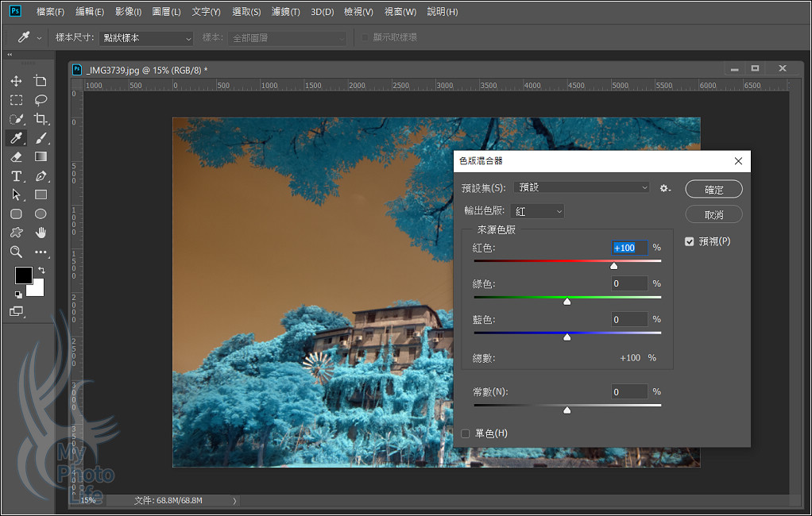The height and width of the screenshot is (516, 812).
Task: Choose the horizontal Type tool
Action: 16,176
